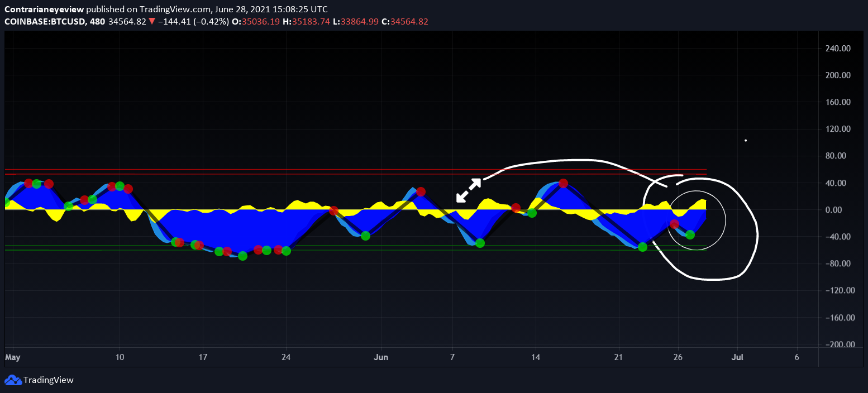The height and width of the screenshot is (393, 868).
Task: Click the 17 date label on the time axis
Action: click(x=203, y=357)
